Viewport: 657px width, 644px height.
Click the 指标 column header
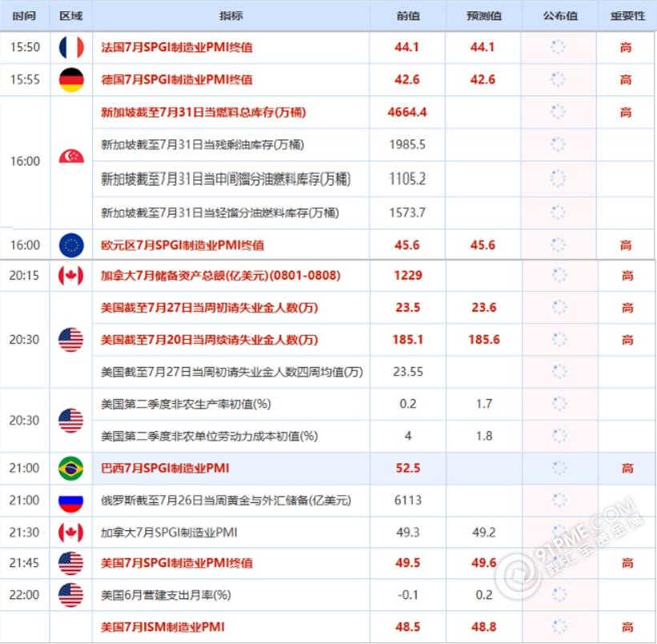point(231,16)
